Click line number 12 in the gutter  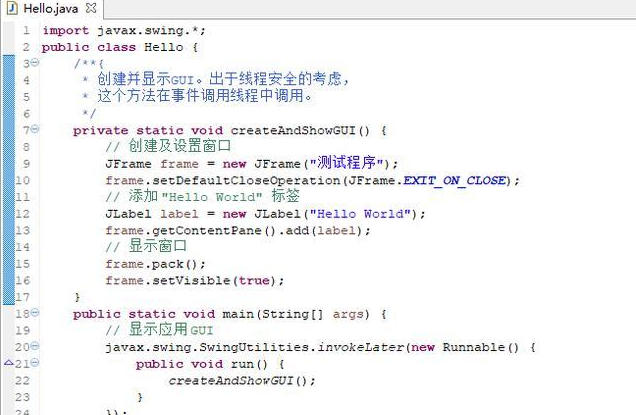pos(22,213)
